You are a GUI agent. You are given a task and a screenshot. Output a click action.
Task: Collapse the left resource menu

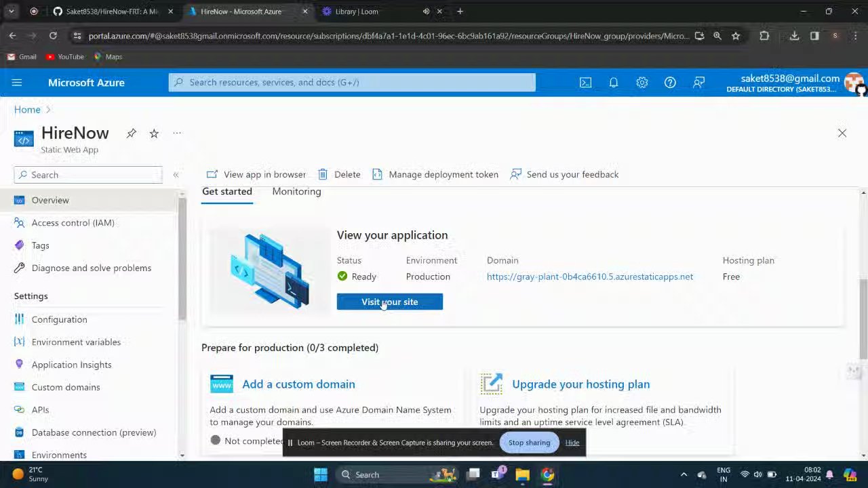click(x=176, y=175)
